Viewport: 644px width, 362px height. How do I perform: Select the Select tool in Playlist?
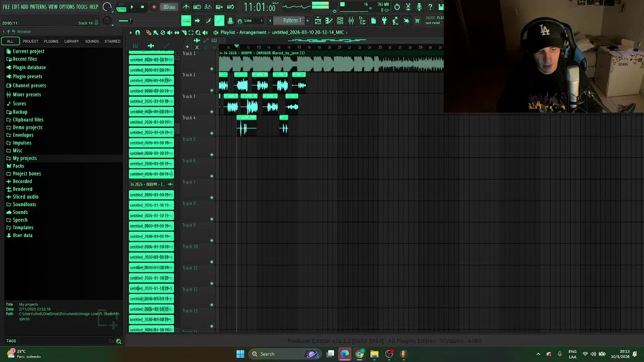(x=191, y=32)
